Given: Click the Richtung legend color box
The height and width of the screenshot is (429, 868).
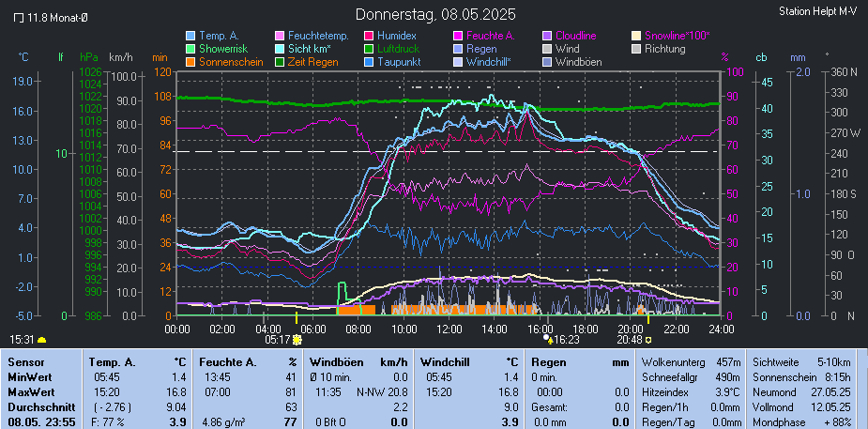Looking at the screenshot, I should [635, 49].
